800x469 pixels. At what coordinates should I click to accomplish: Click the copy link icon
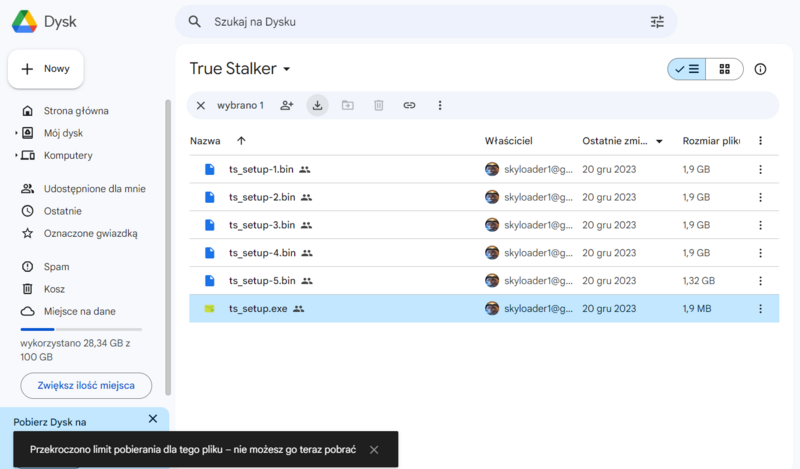coord(409,105)
